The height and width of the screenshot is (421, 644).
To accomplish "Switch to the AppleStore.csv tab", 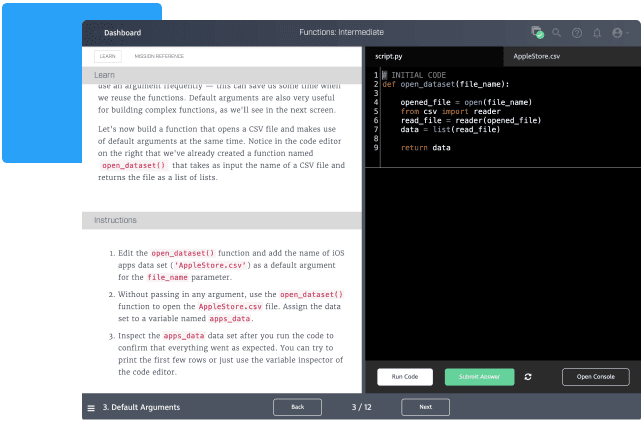I will 536,56.
